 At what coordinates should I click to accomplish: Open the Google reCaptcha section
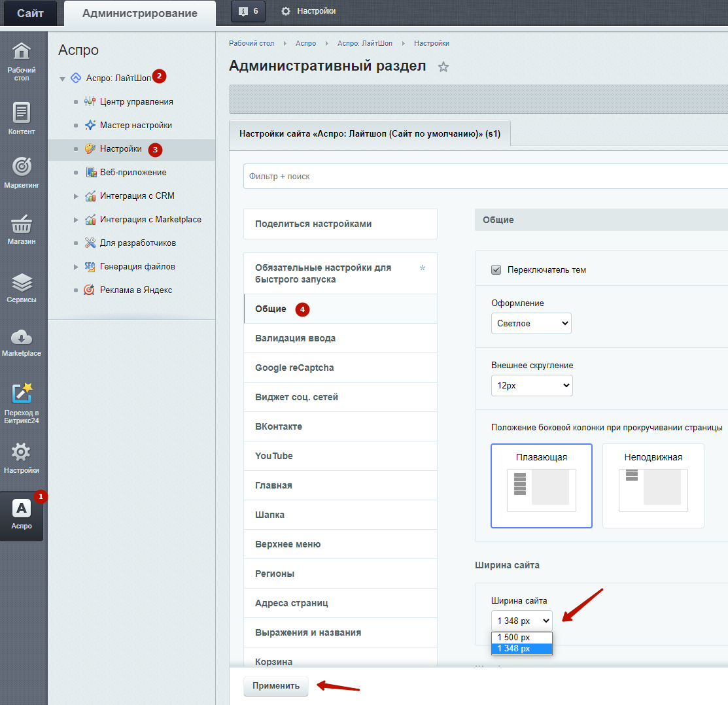tap(340, 368)
